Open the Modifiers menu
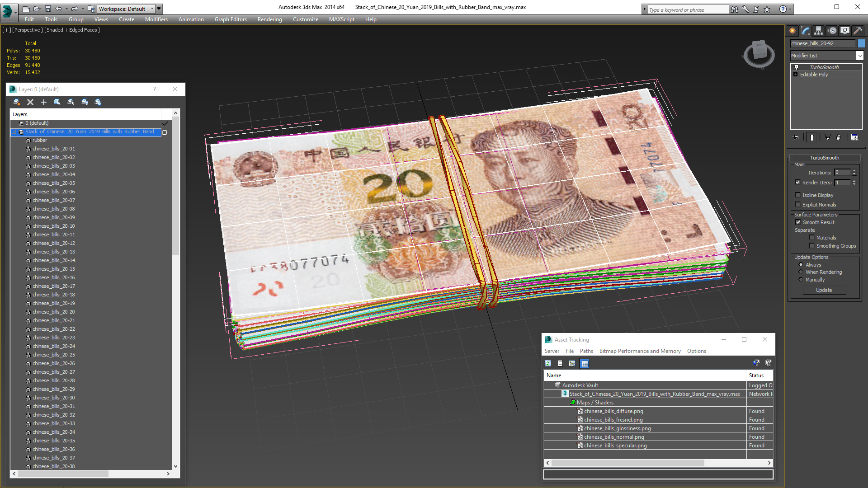This screenshot has width=868, height=488. (156, 19)
